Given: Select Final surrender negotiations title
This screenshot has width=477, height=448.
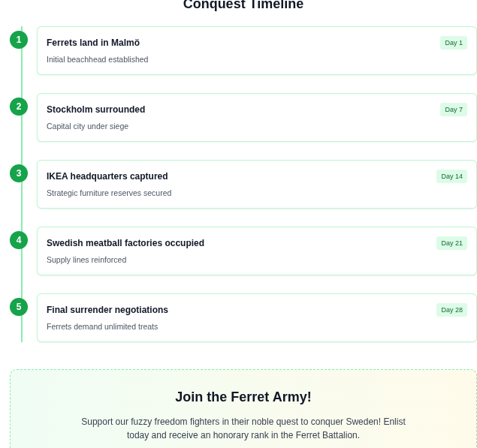Looking at the screenshot, I should click(107, 310).
